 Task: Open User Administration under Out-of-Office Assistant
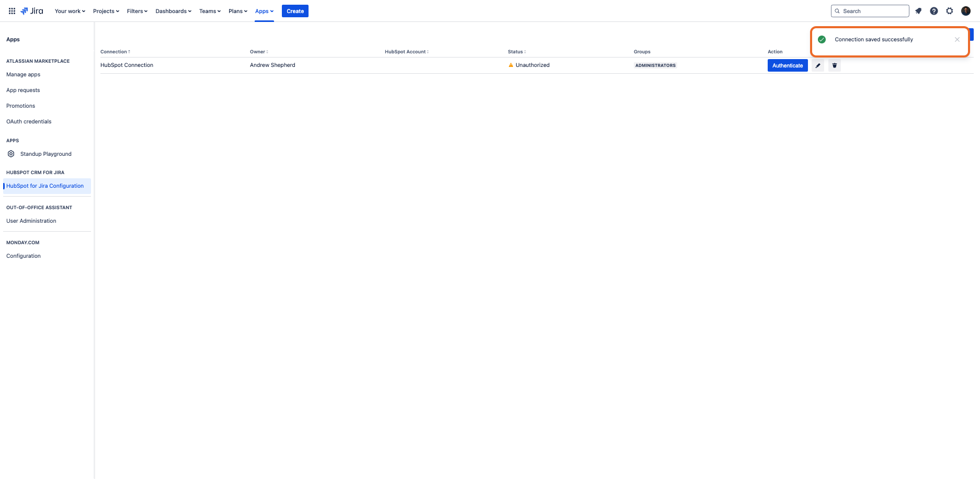[31, 221]
